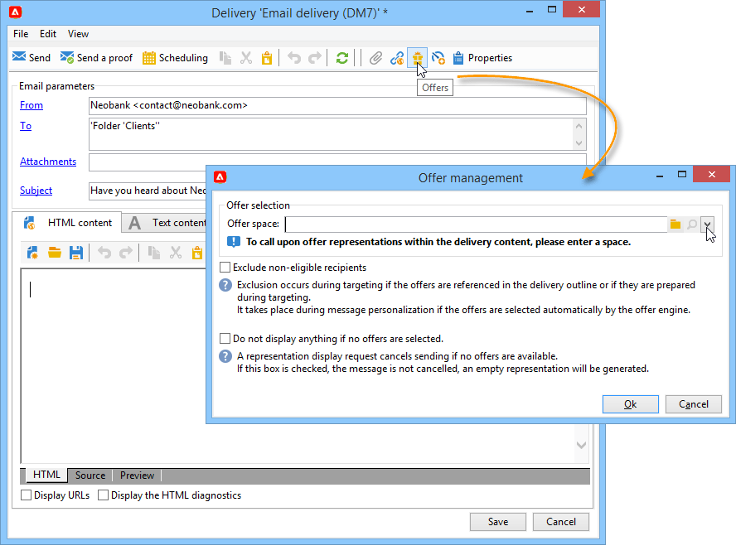
Task: Switch to the Source tab
Action: click(90, 475)
